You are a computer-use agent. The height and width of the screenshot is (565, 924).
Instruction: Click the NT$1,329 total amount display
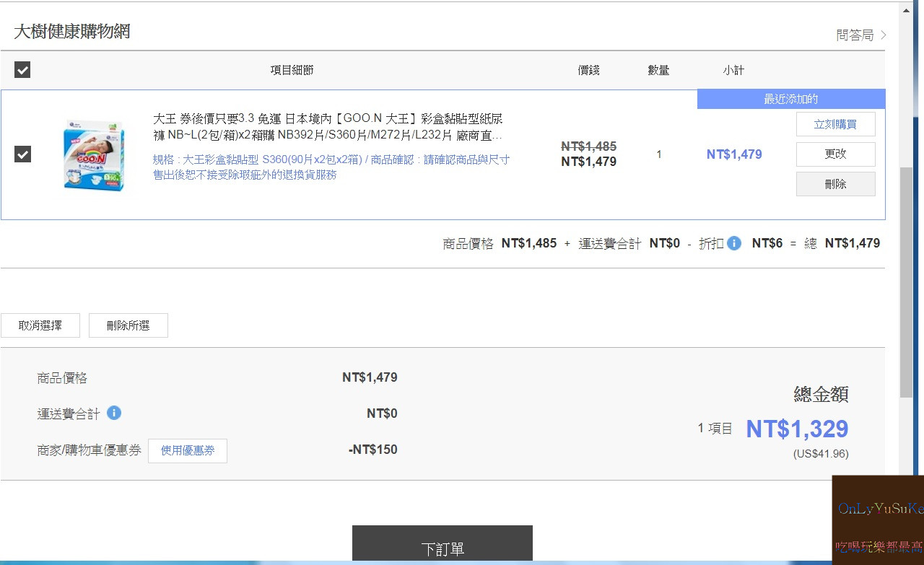[796, 429]
